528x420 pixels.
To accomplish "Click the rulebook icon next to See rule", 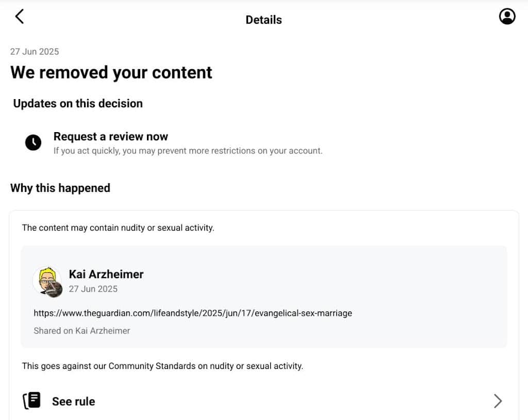I will (x=31, y=401).
